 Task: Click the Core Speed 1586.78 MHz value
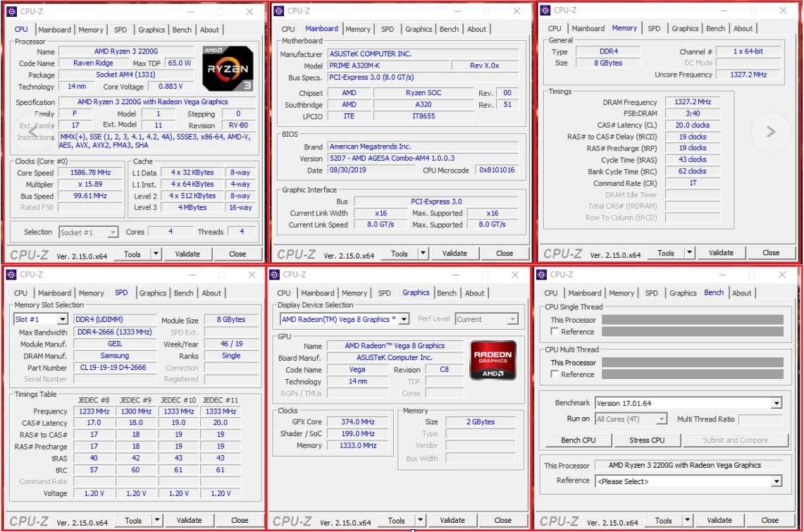pyautogui.click(x=90, y=173)
